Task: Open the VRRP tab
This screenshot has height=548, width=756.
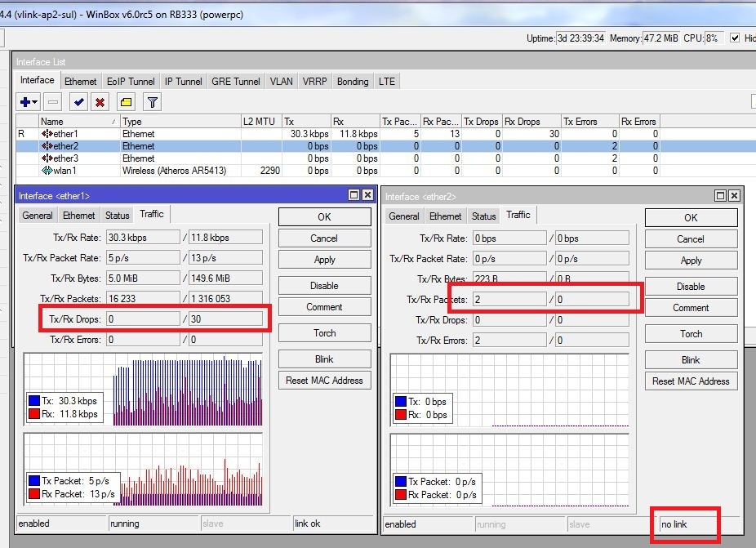Action: tap(314, 82)
